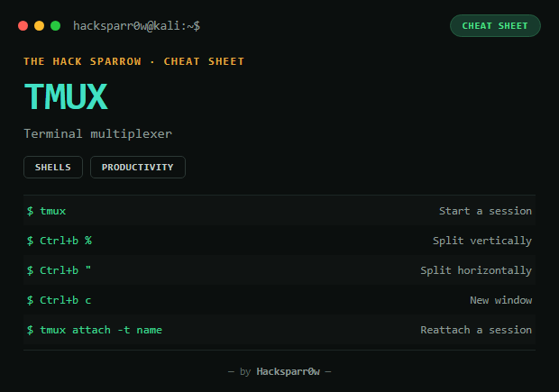Screen dimensions: 559x392
Task: Click the 'Split horizontally' description
Action: [x=476, y=270]
